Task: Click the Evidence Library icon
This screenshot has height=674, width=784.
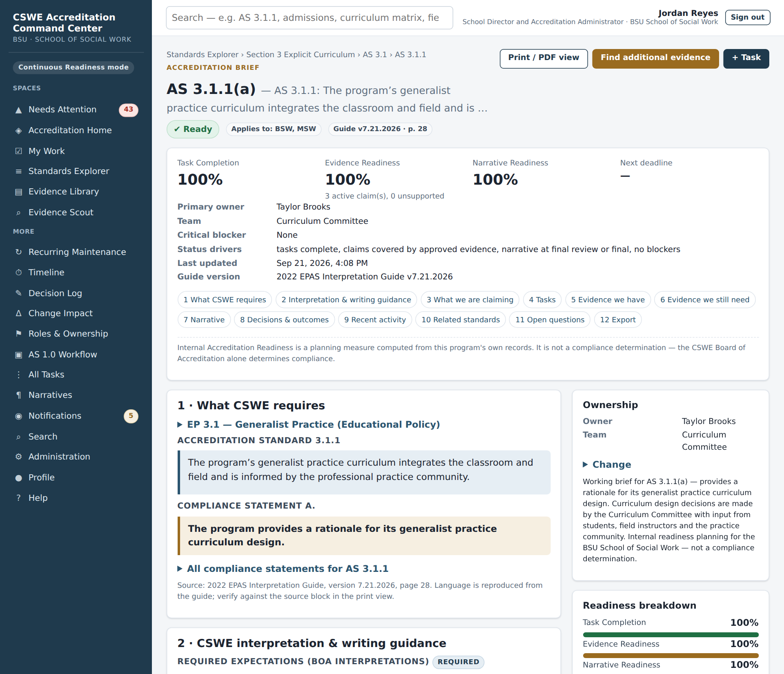Action: tap(18, 192)
